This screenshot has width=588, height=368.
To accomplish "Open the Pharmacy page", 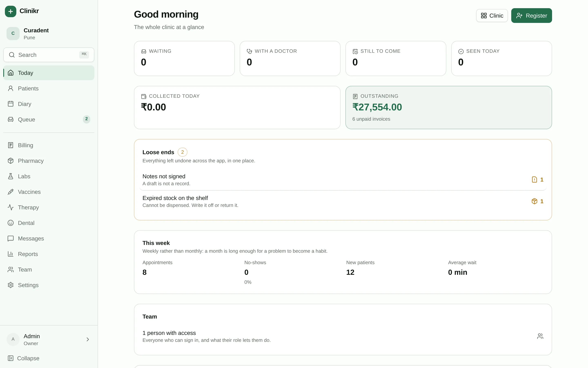I will [49, 161].
